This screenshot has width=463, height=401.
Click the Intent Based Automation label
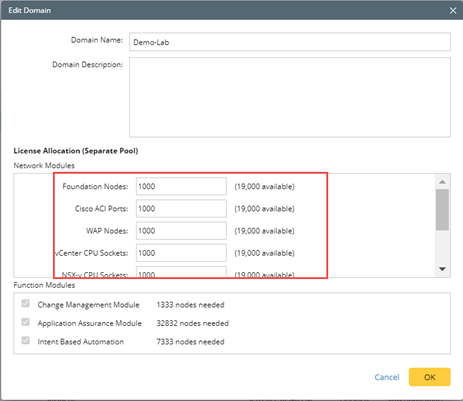80,342
